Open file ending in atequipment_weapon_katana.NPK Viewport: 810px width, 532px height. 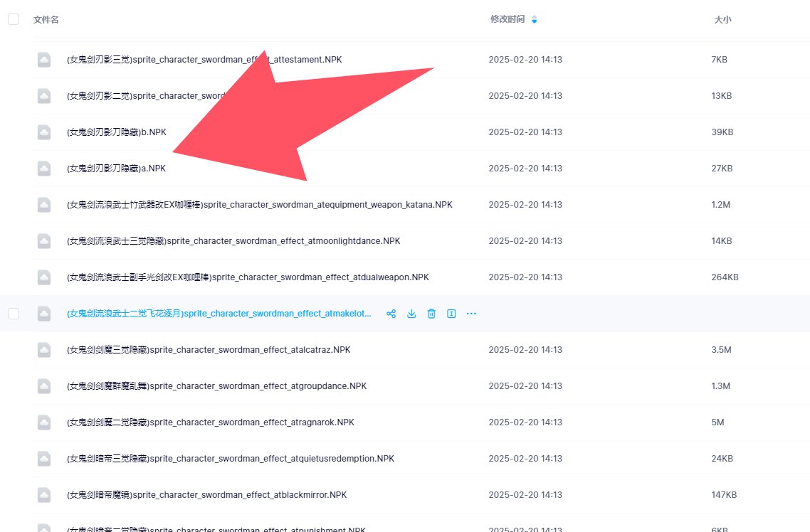tap(259, 205)
